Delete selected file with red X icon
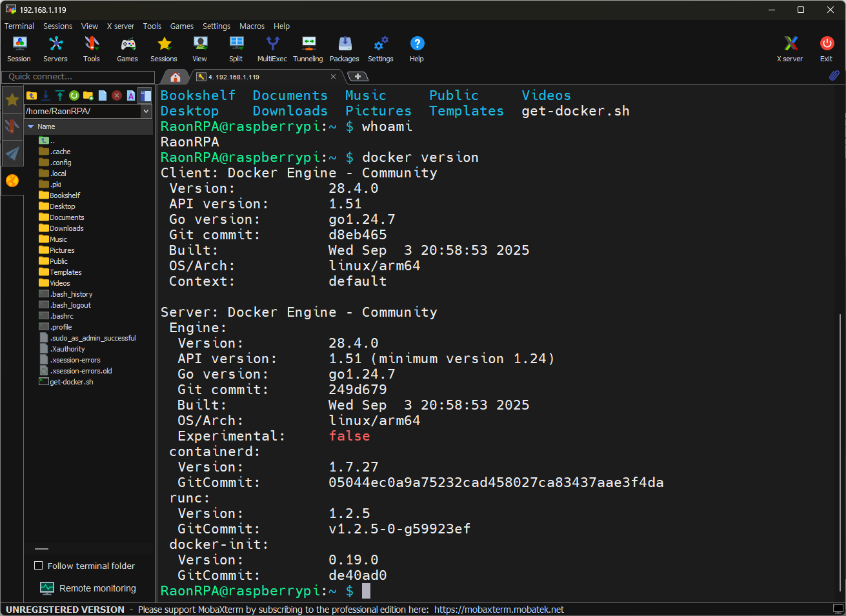The width and height of the screenshot is (846, 616). [x=117, y=95]
